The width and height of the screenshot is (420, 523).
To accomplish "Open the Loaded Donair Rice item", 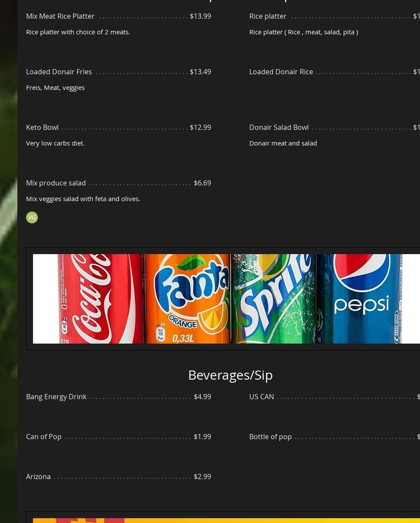I will click(281, 72).
